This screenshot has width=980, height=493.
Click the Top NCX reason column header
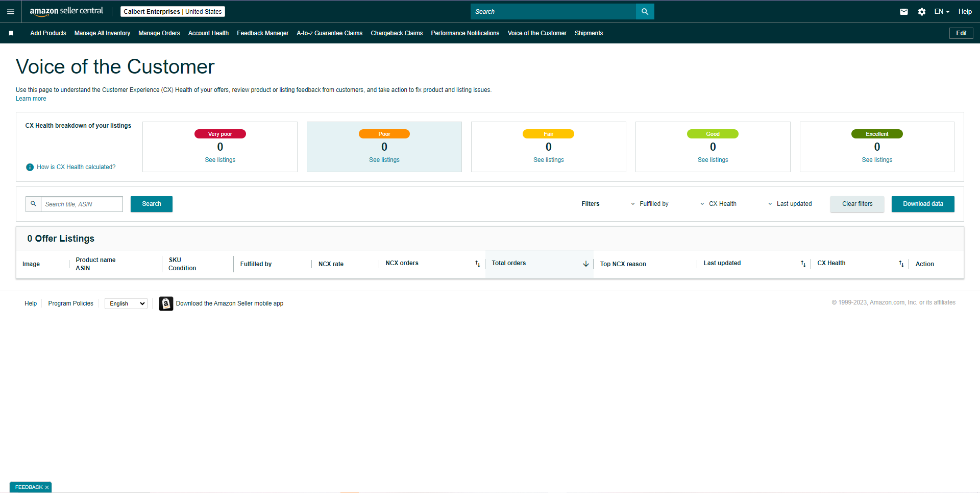click(623, 264)
